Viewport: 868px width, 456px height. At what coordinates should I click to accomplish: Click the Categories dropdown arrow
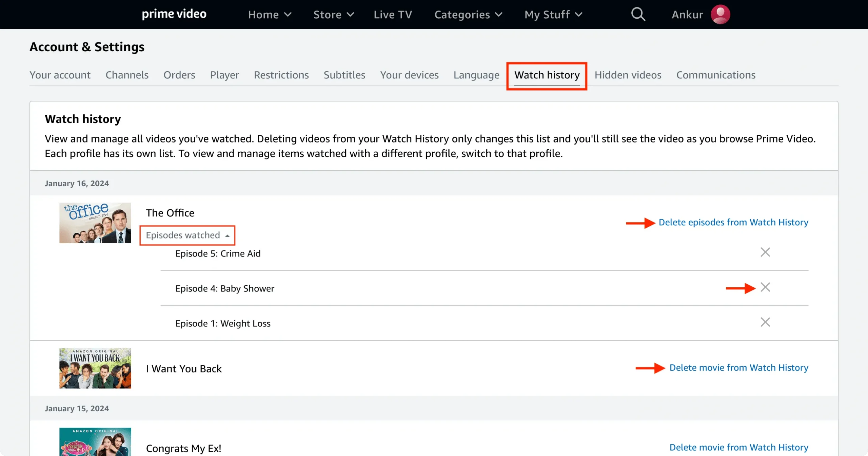498,15
